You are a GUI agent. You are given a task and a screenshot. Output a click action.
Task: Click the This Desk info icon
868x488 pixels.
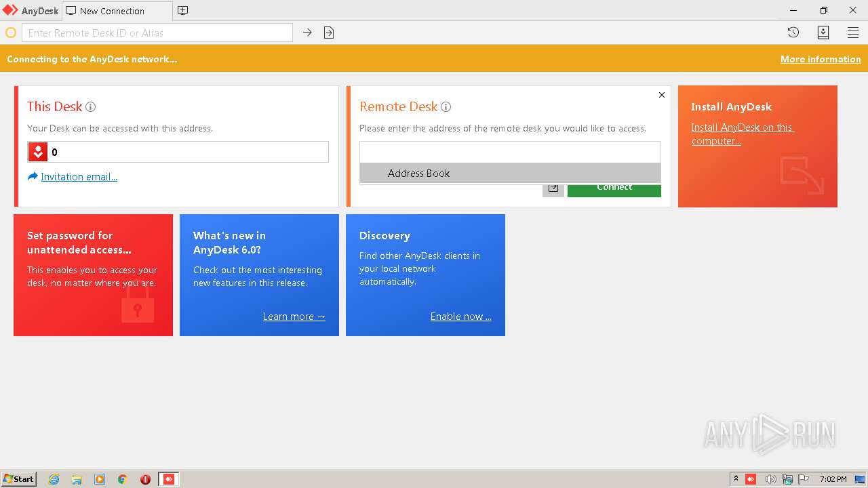coord(90,107)
